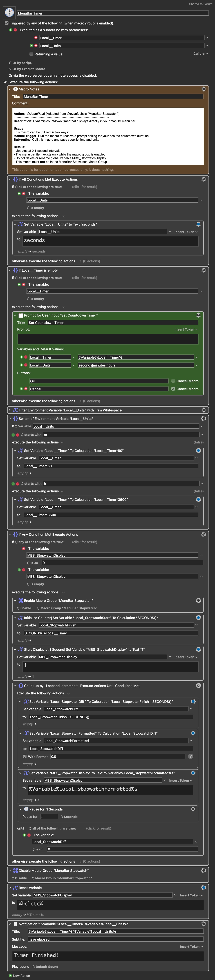Click the notification Subtitle text field

point(115,939)
